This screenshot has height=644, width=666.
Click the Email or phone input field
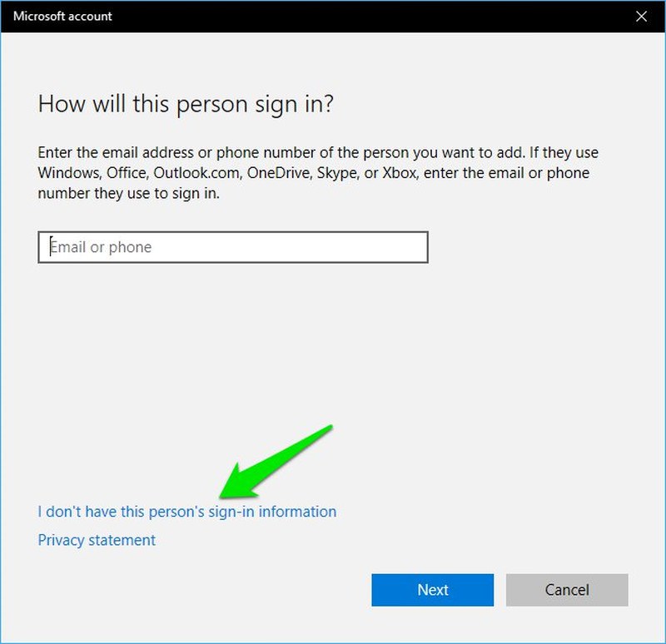[x=233, y=247]
